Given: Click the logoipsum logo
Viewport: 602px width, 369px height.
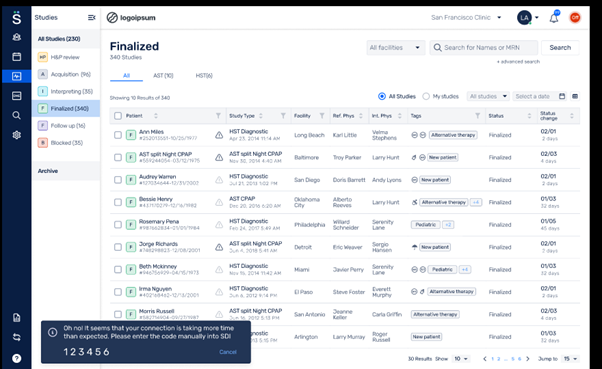Looking at the screenshot, I should (131, 18).
